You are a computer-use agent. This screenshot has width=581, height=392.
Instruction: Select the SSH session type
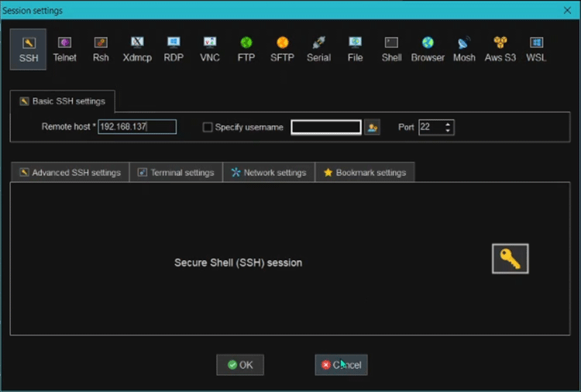point(28,50)
